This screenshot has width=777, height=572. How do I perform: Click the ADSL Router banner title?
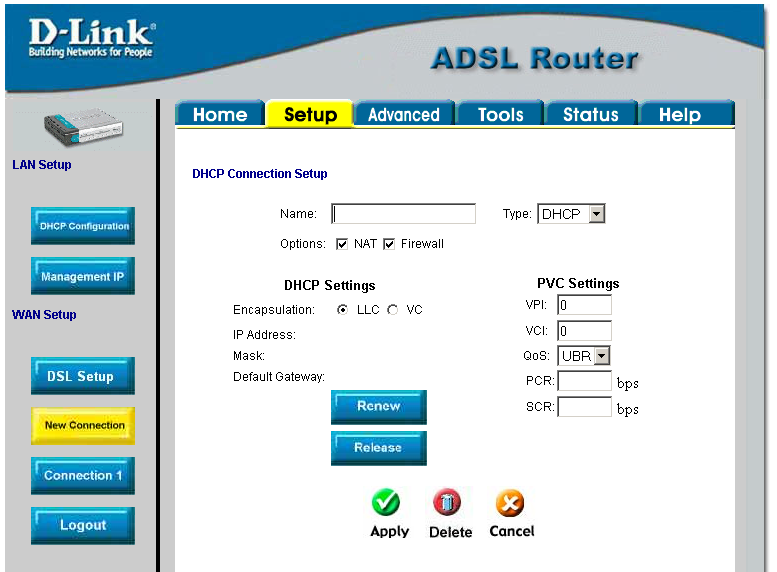(535, 58)
